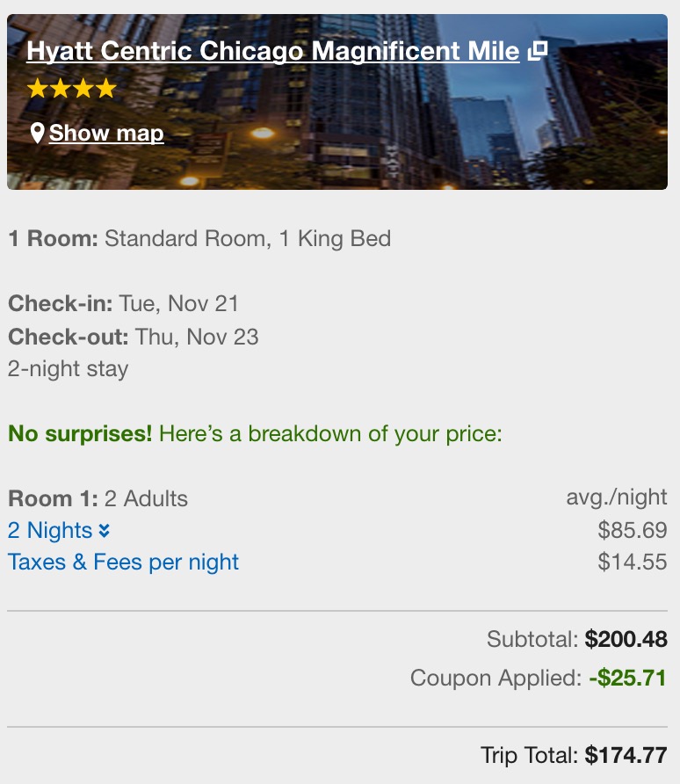Click the Check-in Tue, Nov 21 date
The image size is (680, 784).
[x=179, y=304]
